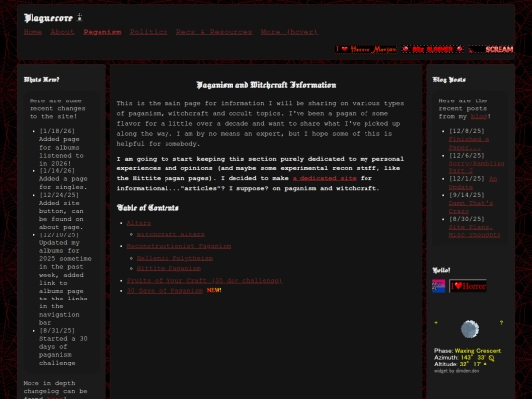Click the yellow plus on moon widget
532x399 pixels.
(436, 323)
